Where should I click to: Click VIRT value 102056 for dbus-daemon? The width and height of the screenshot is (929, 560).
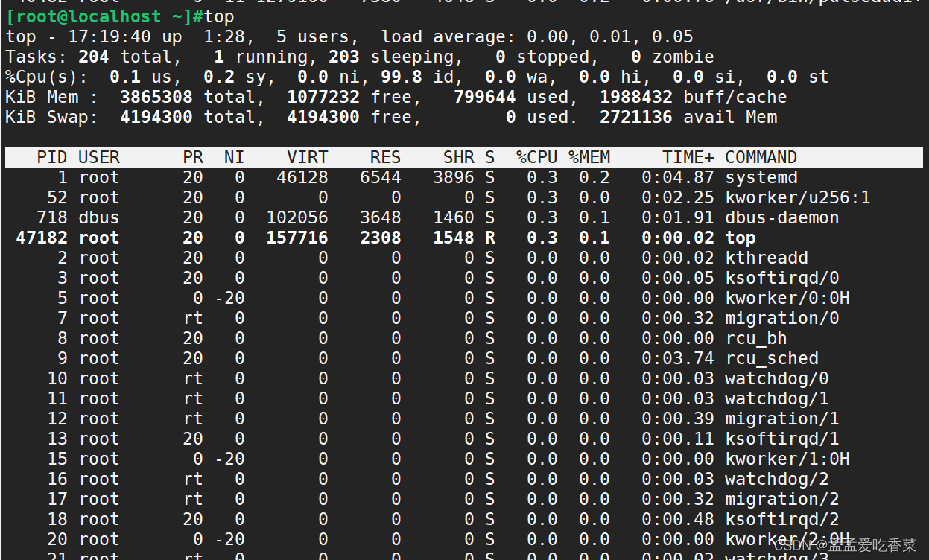pyautogui.click(x=297, y=217)
